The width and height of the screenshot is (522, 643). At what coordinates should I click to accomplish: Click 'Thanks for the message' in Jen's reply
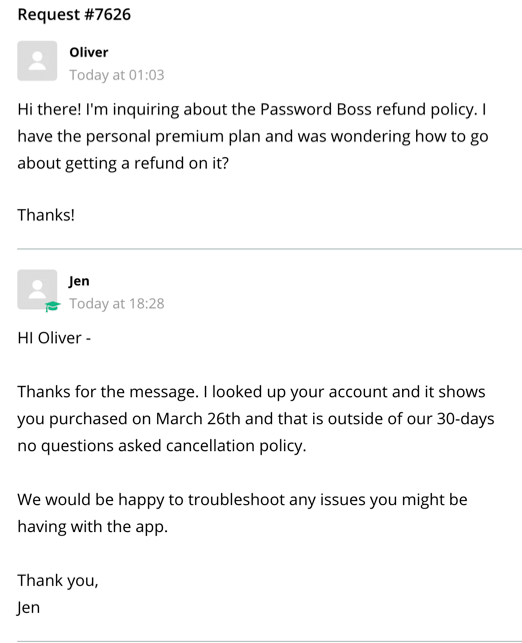(x=107, y=392)
